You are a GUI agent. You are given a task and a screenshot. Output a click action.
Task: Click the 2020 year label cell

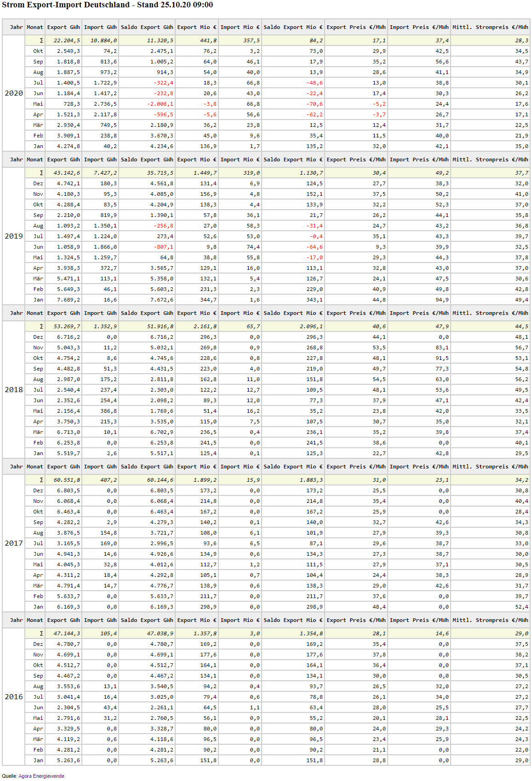tap(13, 93)
